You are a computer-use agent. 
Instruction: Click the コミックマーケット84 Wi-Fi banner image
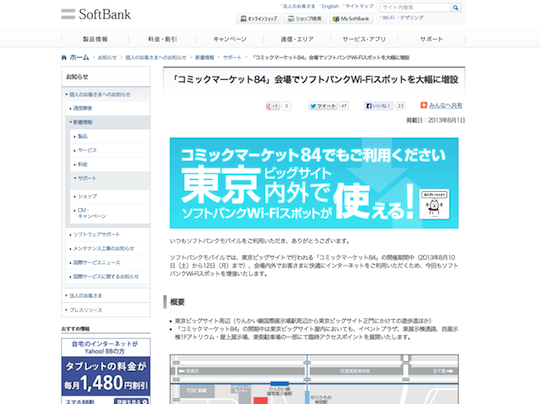coord(314,183)
